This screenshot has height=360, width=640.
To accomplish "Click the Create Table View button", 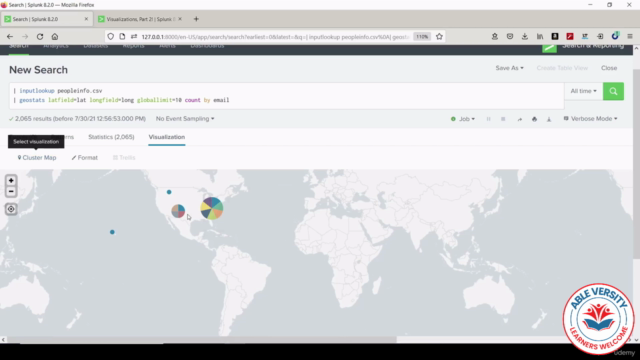I will point(562,68).
